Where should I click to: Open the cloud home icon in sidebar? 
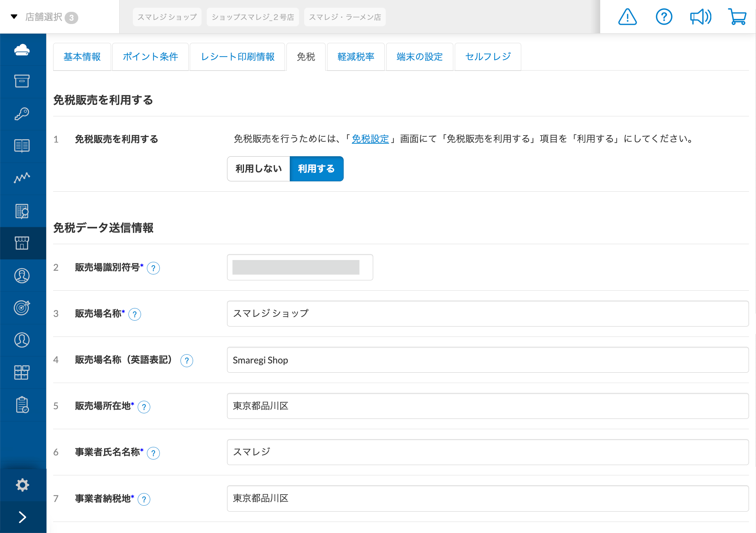22,49
